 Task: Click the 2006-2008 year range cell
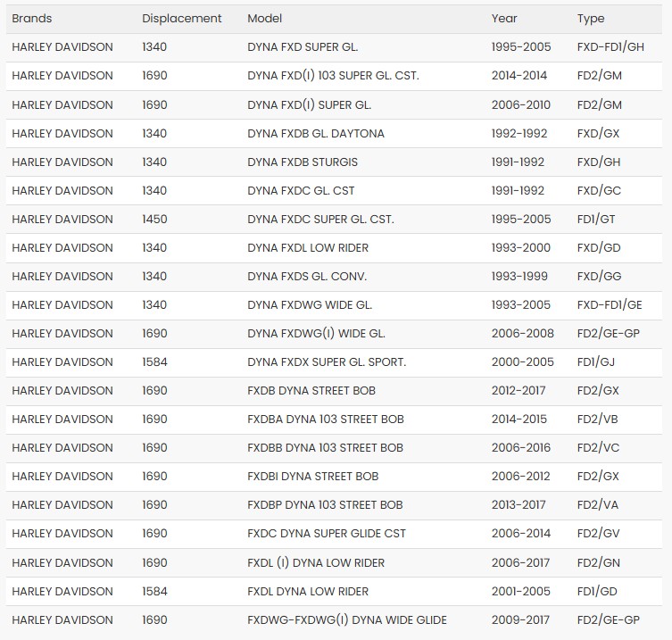[x=522, y=334]
